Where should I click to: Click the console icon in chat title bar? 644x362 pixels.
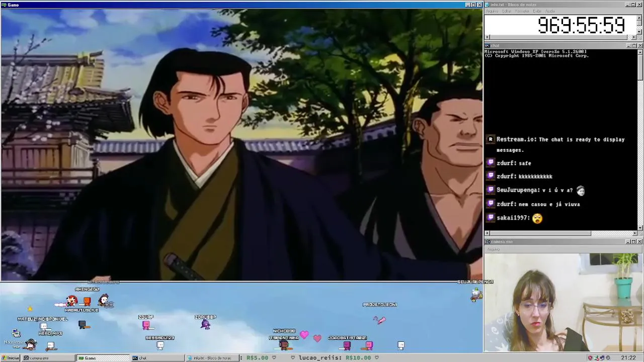487,46
